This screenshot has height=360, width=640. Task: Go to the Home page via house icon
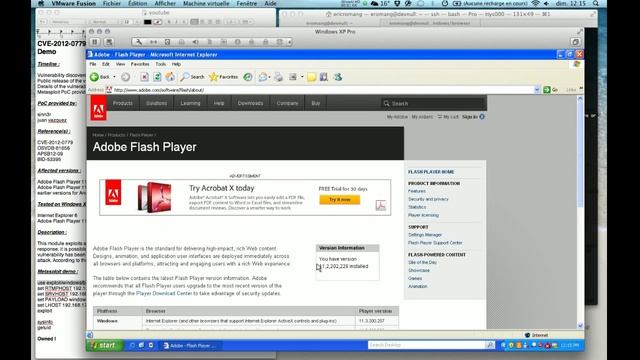[170, 77]
